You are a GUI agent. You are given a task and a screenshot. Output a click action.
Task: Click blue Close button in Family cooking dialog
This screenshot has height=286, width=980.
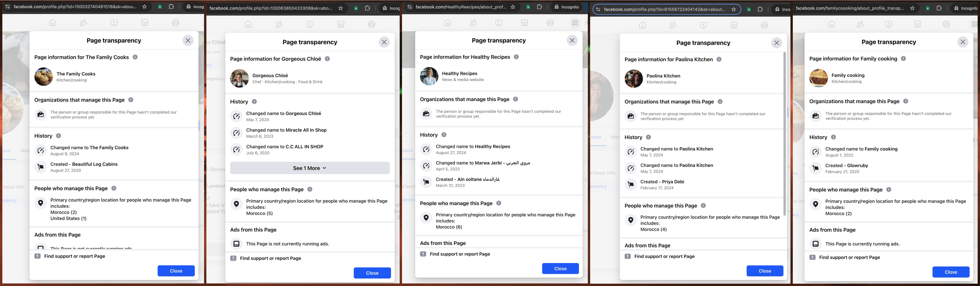point(951,272)
